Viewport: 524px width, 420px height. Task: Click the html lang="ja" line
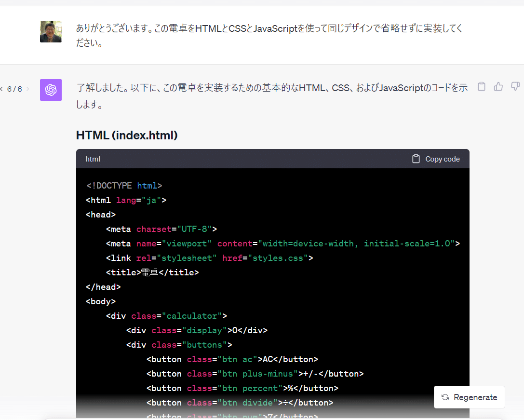click(126, 200)
